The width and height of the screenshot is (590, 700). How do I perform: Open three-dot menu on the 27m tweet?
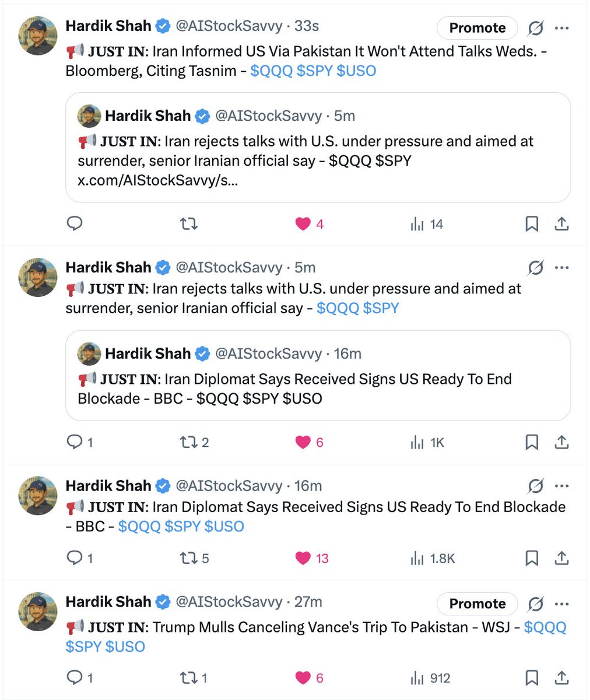562,603
